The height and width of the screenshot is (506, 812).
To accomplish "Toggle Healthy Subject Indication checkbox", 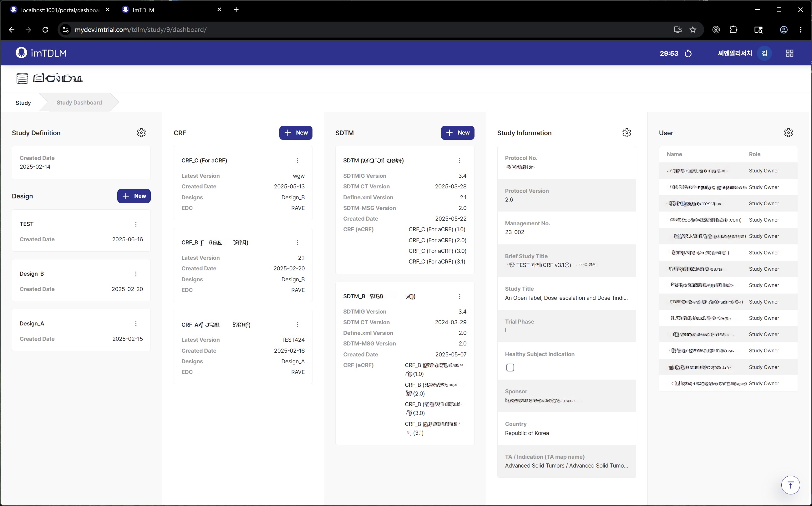I will click(510, 367).
